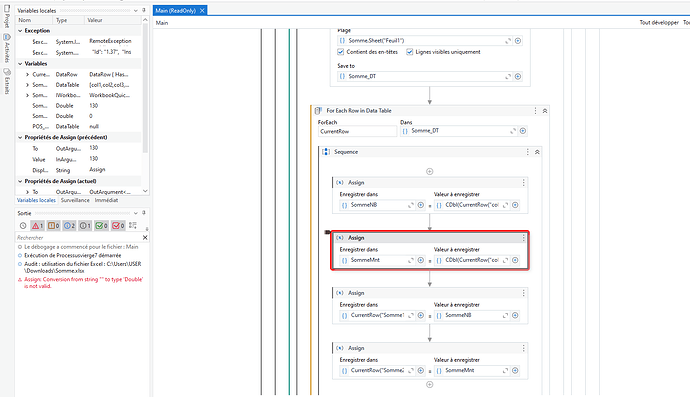Click plus beside SommeNB value in third Assign
This screenshot has width=690, height=397.
(515, 315)
